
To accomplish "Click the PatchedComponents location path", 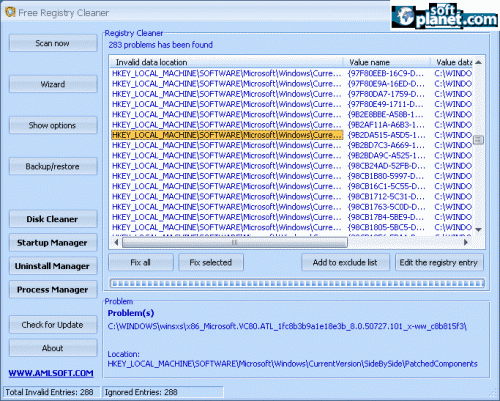I will pyautogui.click(x=292, y=364).
